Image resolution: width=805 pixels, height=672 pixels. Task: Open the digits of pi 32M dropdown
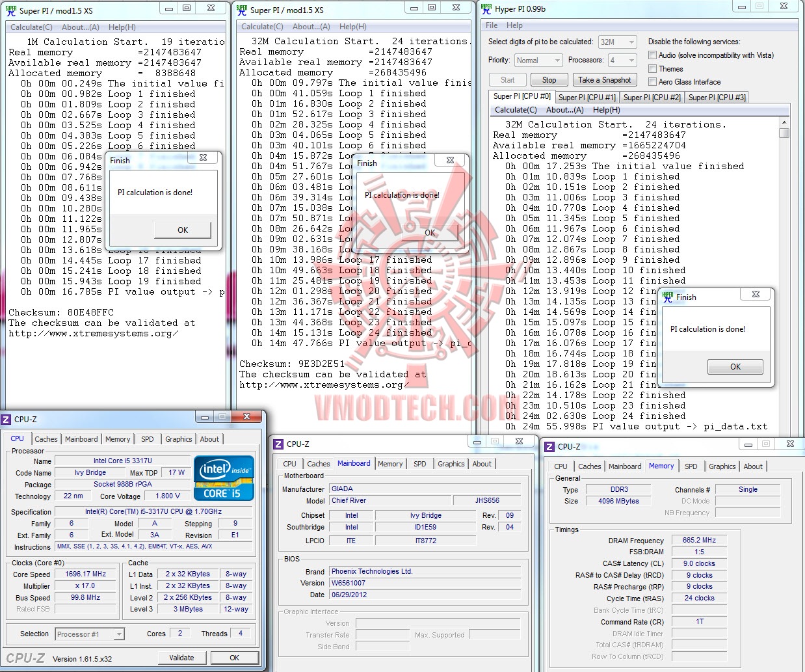tap(617, 42)
